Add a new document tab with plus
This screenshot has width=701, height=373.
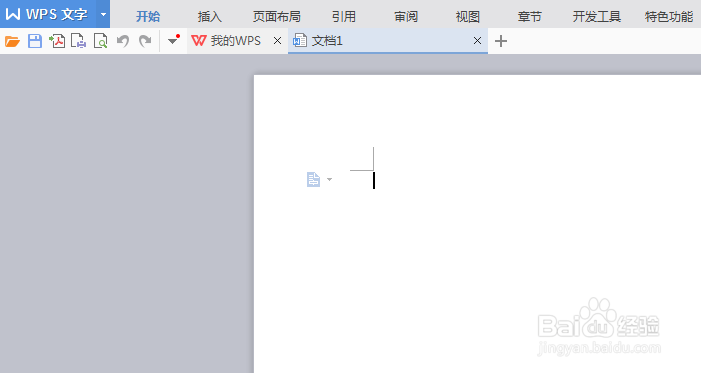(501, 41)
